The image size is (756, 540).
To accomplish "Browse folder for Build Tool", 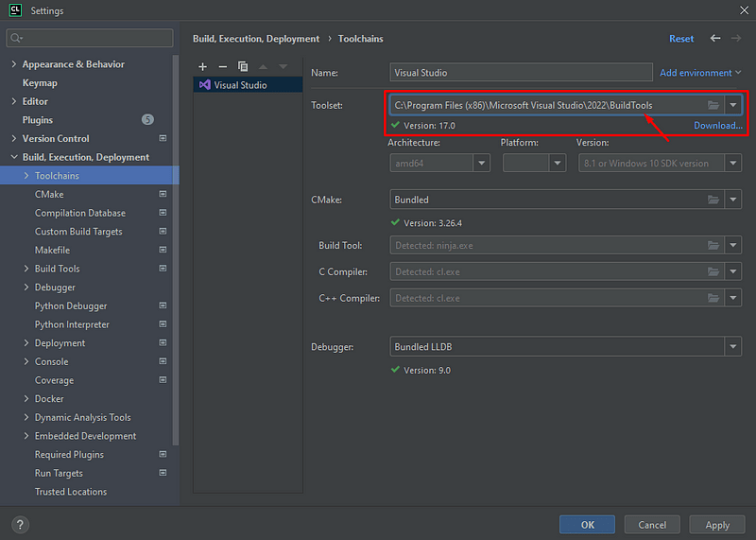I will tap(713, 245).
